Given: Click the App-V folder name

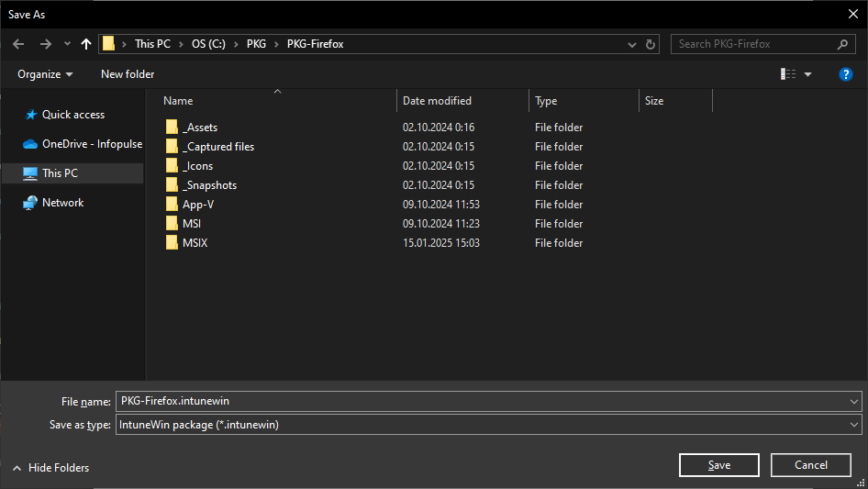Looking at the screenshot, I should (x=198, y=205).
